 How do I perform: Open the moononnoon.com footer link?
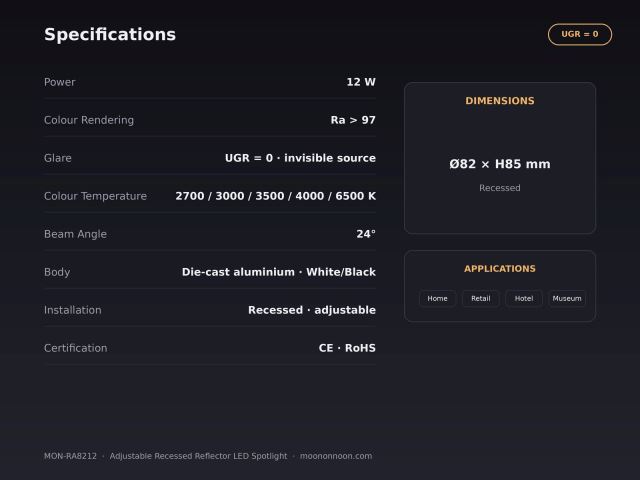[336, 456]
